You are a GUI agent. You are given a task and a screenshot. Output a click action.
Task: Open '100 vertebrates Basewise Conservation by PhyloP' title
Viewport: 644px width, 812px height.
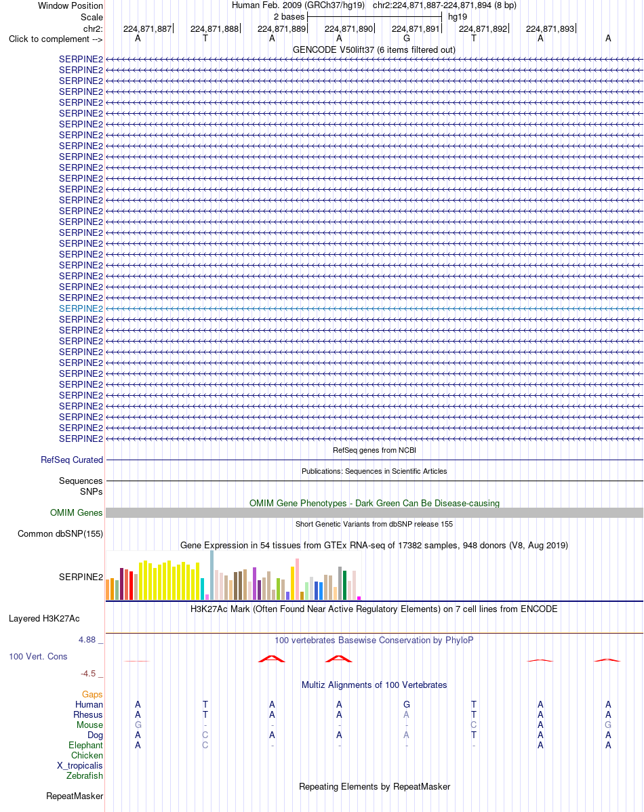[374, 641]
